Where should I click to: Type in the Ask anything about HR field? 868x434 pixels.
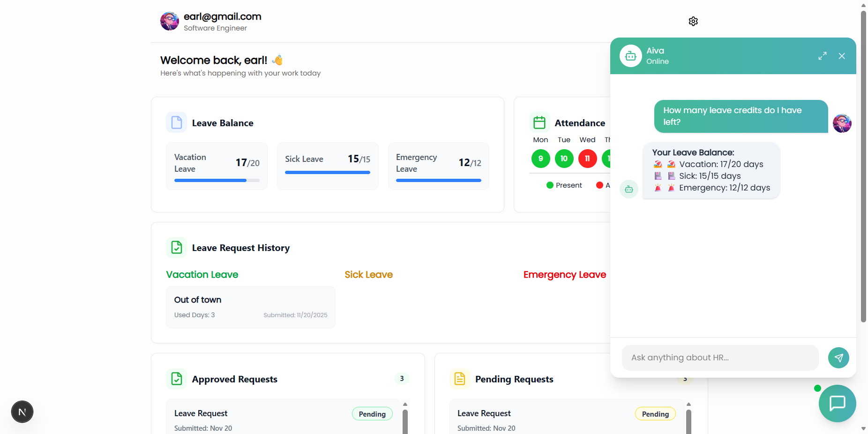pos(720,358)
